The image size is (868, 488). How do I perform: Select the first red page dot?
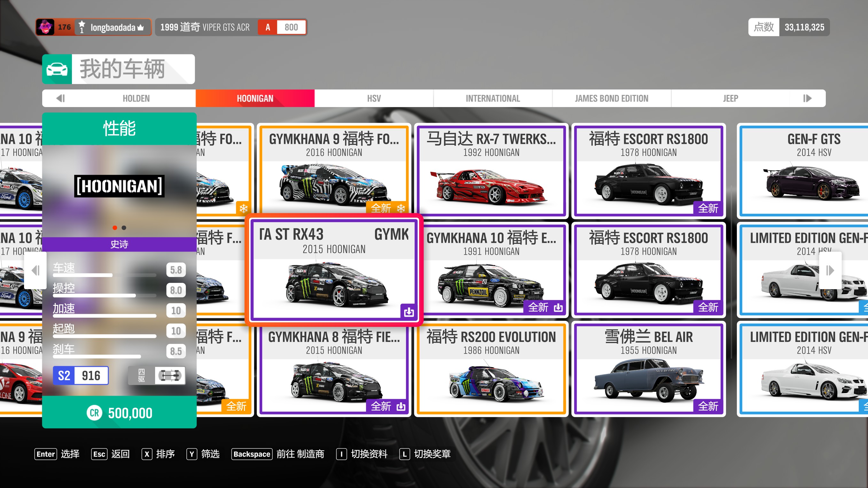click(115, 228)
